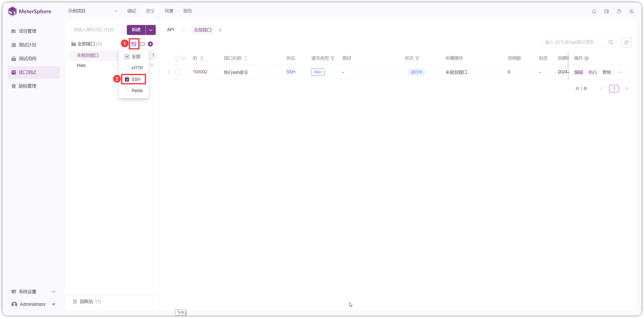Check the HTTP protocol checkbox
This screenshot has width=644, height=318.
[127, 68]
